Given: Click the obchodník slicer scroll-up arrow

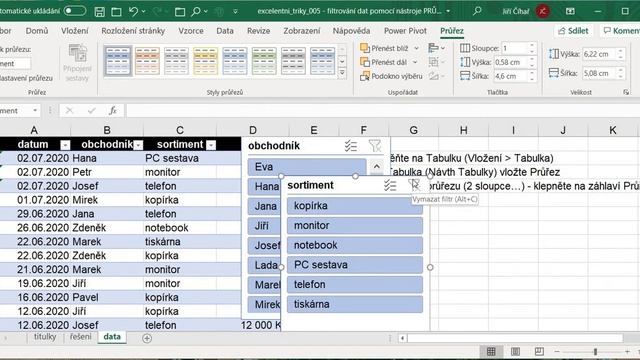Looking at the screenshot, I should tap(376, 167).
